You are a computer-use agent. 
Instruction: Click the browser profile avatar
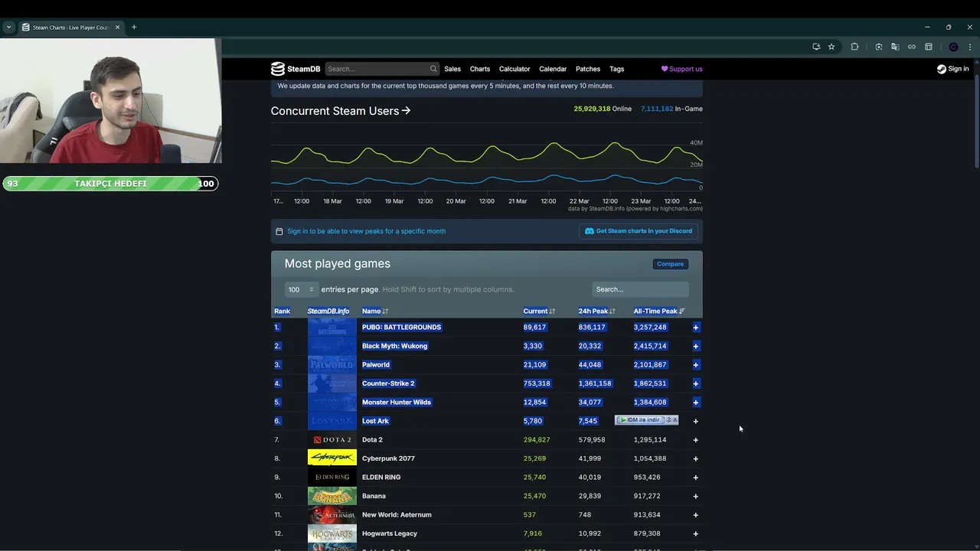click(953, 47)
